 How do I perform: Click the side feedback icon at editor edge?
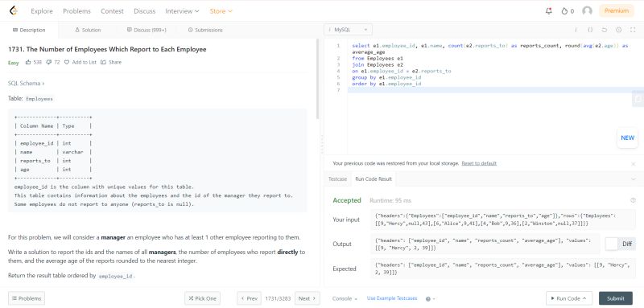(x=638, y=98)
